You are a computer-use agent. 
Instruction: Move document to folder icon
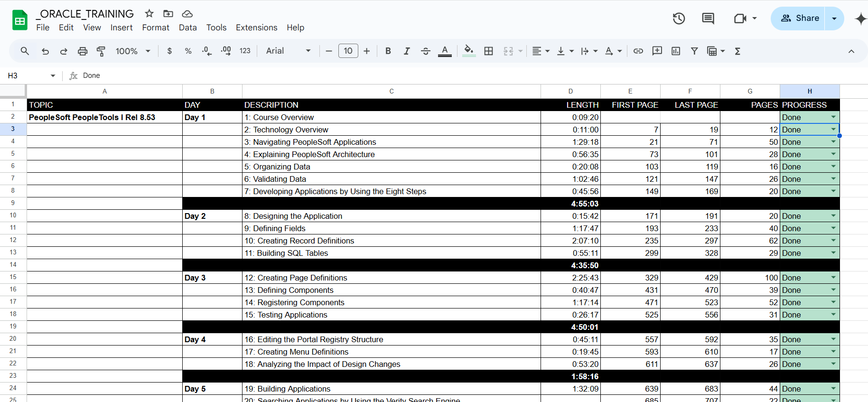tap(168, 13)
